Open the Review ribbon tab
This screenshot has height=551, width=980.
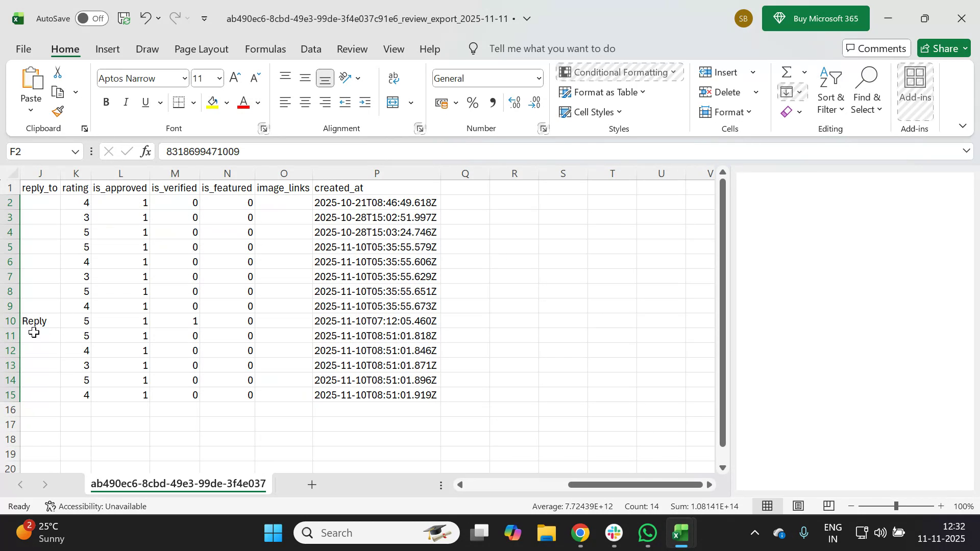coord(352,48)
